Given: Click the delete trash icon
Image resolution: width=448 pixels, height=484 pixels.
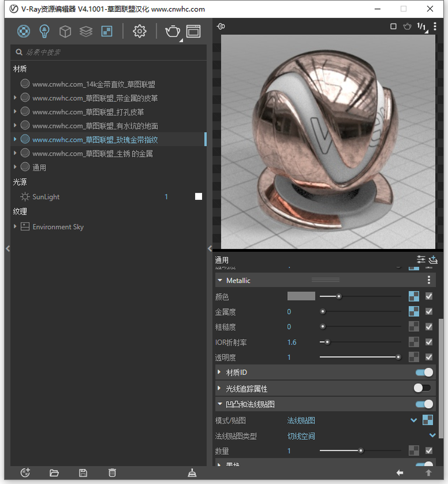Looking at the screenshot, I should click(112, 472).
